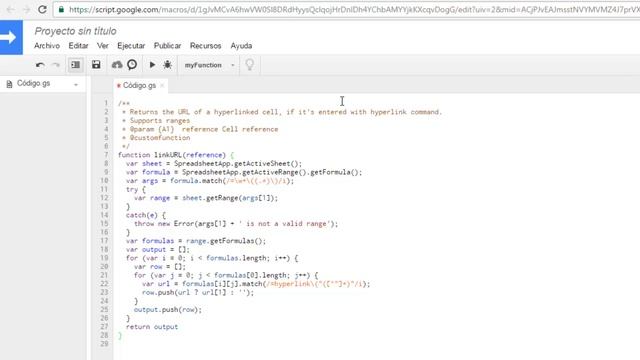Screen dimensions: 640x360
Task: Click the 'var sheet = SpreadsheetApp.getActiveSheet();' line
Action: pyautogui.click(x=214, y=164)
